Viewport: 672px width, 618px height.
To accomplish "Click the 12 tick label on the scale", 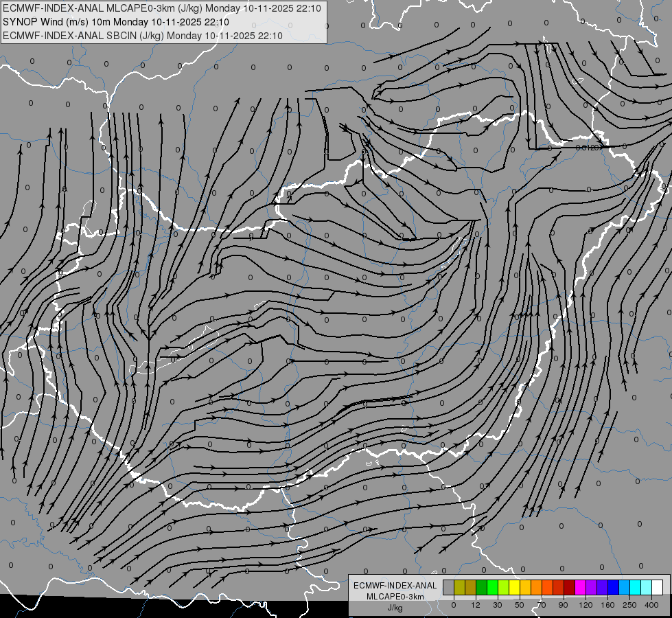I will (476, 605).
